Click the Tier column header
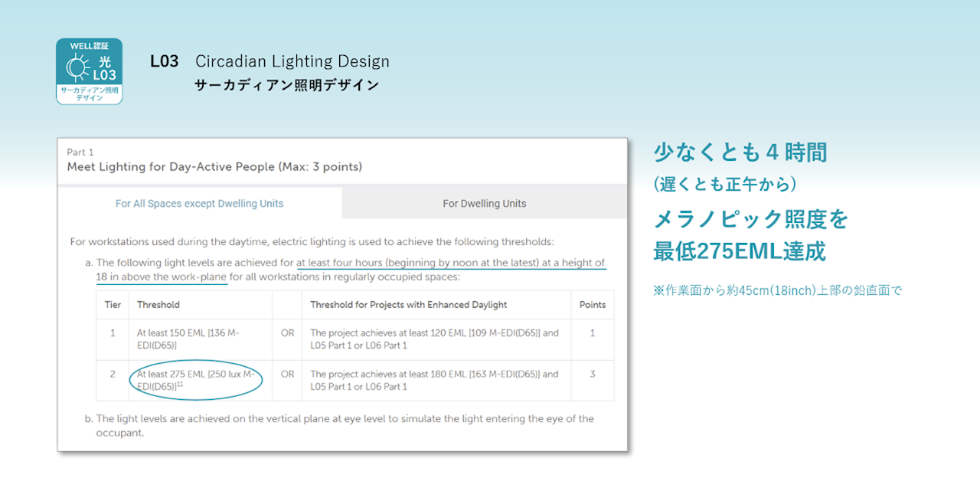The height and width of the screenshot is (478, 980). (x=113, y=304)
